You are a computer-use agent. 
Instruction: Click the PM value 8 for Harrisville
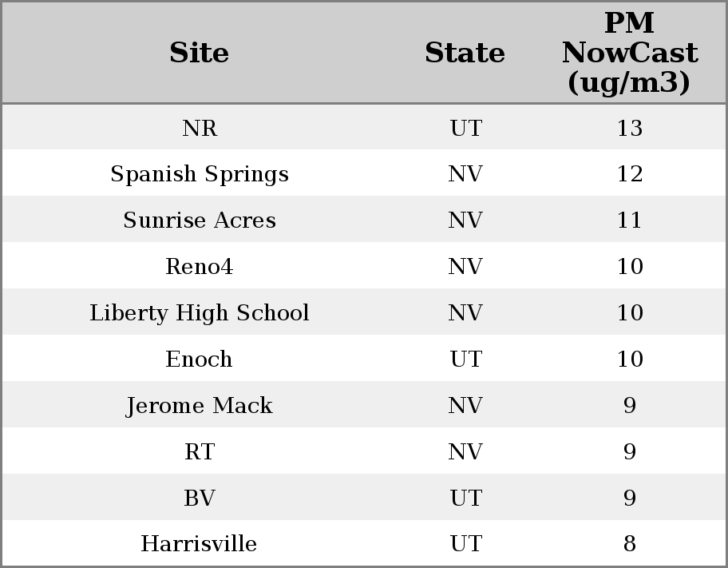click(629, 544)
